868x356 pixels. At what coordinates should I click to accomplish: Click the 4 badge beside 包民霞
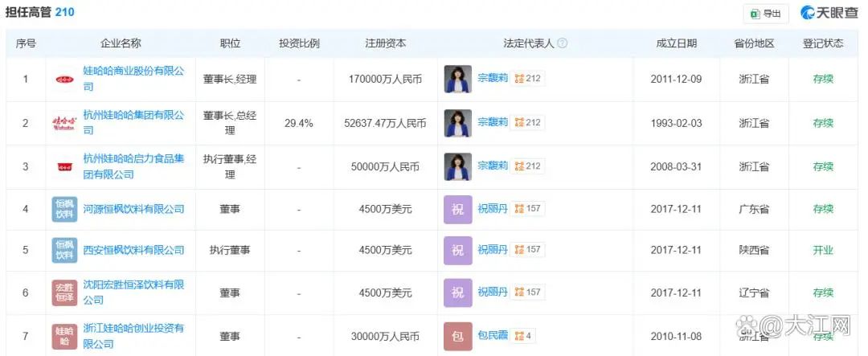point(523,336)
